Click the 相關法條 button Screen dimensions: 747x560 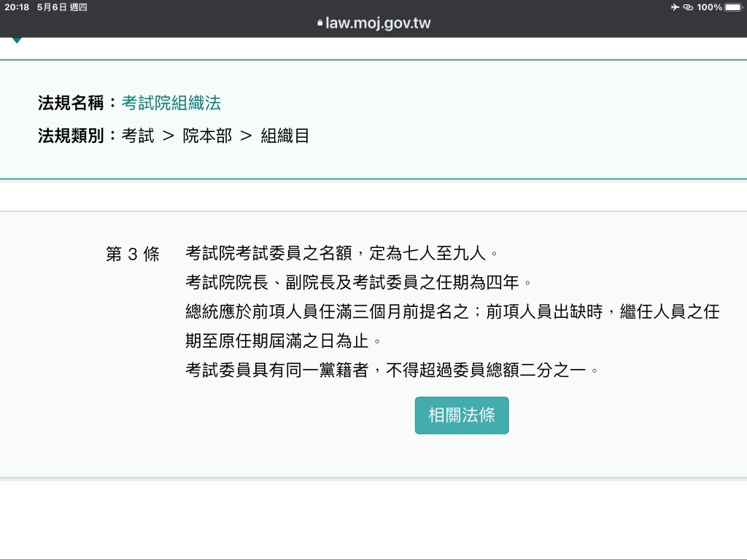pos(462,416)
